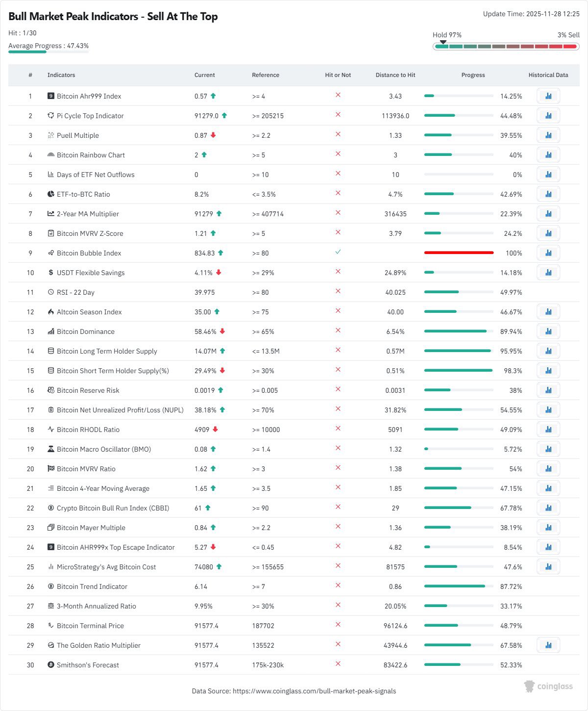Open historical data chart for Bitcoin Ahr999 Index
This screenshot has width=588, height=711.
pyautogui.click(x=548, y=96)
